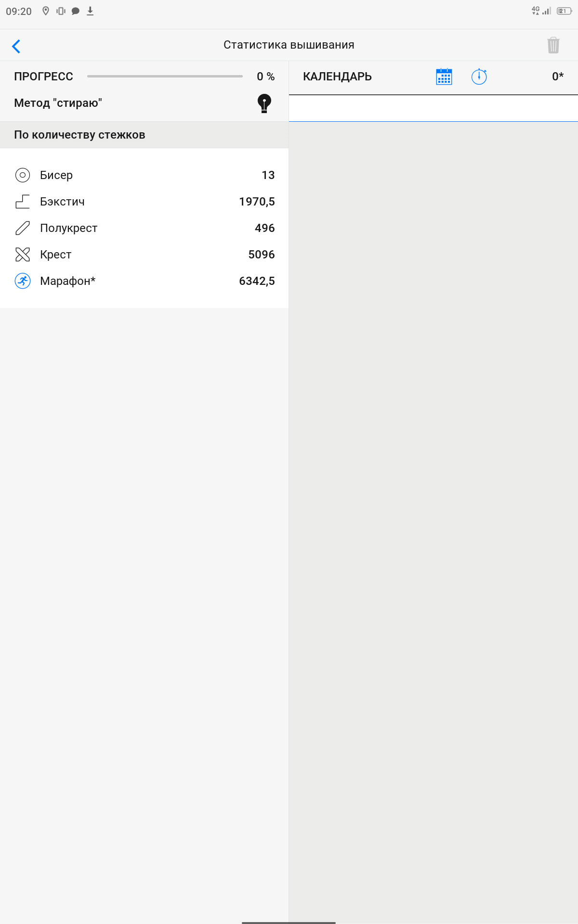Tap the back arrow icon

tap(16, 46)
